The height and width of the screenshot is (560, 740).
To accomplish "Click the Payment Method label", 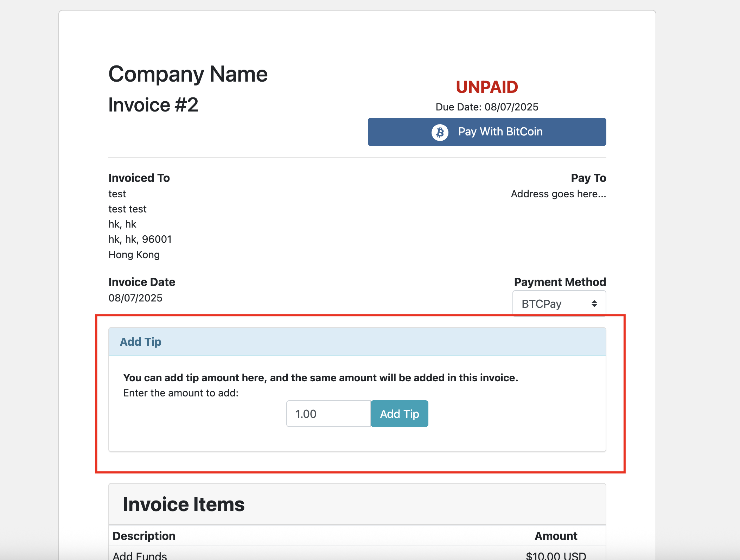I will pyautogui.click(x=560, y=282).
